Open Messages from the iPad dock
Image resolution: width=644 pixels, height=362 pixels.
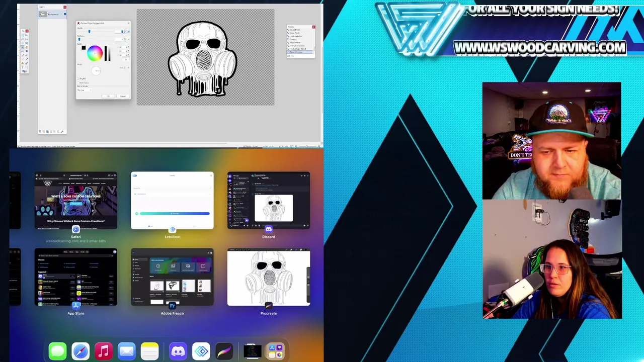(x=57, y=351)
